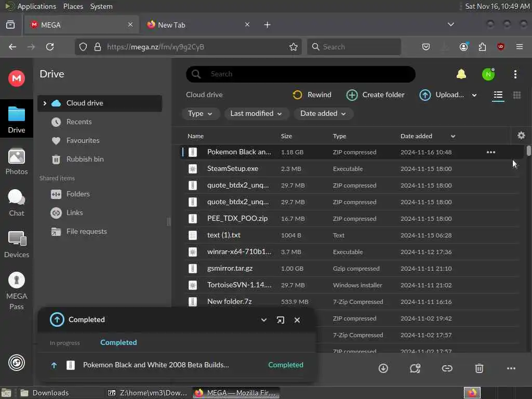The width and height of the screenshot is (532, 399).
Task: Click the Firefox URL address bar
Action: 188,47
